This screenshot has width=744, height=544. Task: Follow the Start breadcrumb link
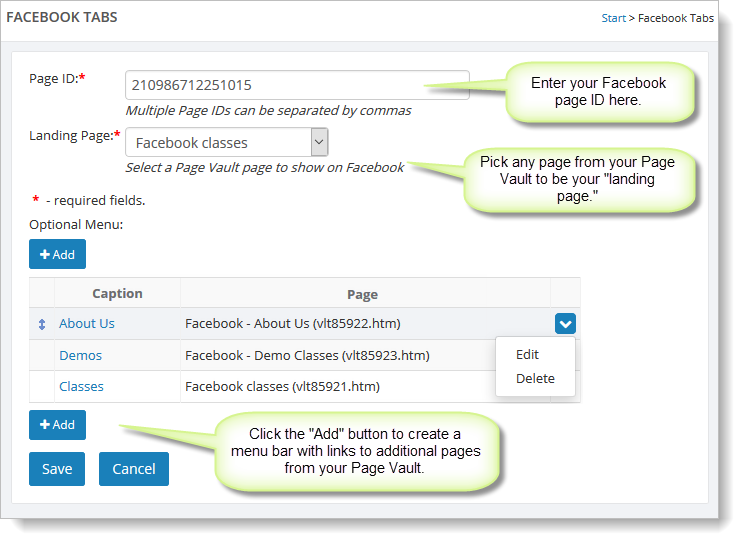point(614,18)
